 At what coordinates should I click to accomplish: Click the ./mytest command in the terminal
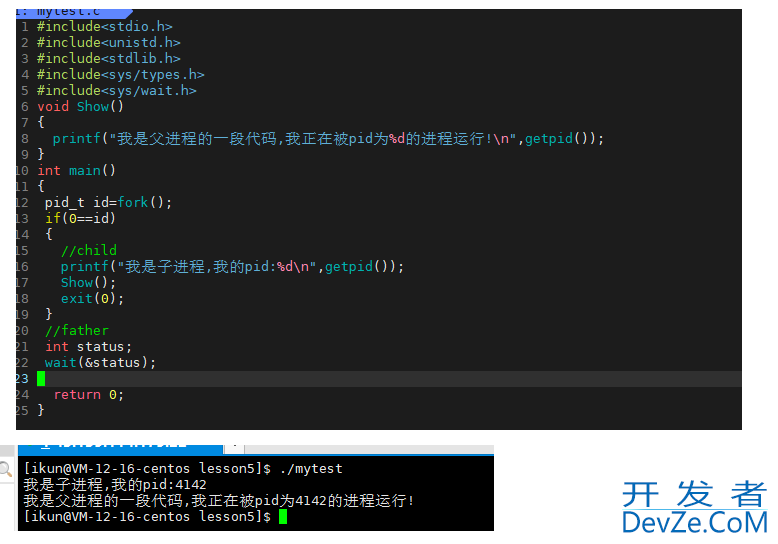tap(311, 469)
